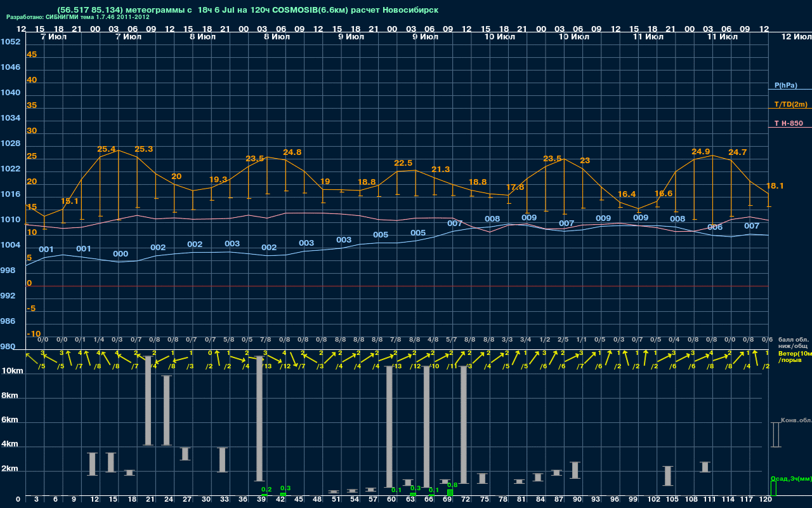Click the 0.8 precipitation value label

click(x=452, y=485)
